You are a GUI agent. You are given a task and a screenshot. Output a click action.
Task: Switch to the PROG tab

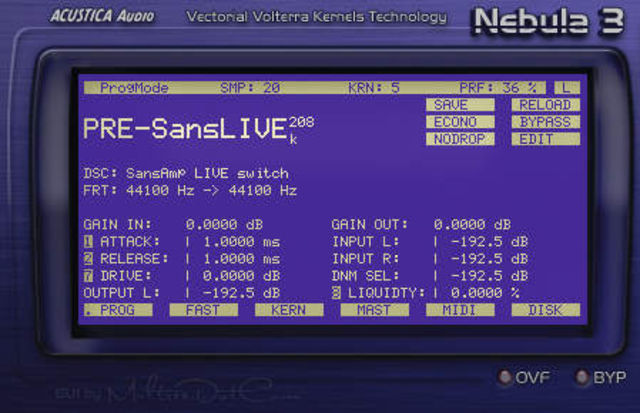(118, 310)
